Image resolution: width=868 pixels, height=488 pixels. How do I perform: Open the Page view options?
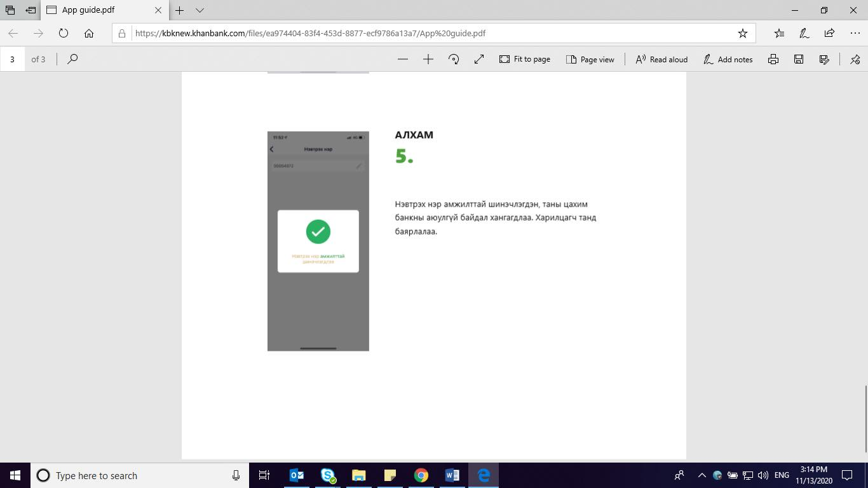click(x=590, y=59)
